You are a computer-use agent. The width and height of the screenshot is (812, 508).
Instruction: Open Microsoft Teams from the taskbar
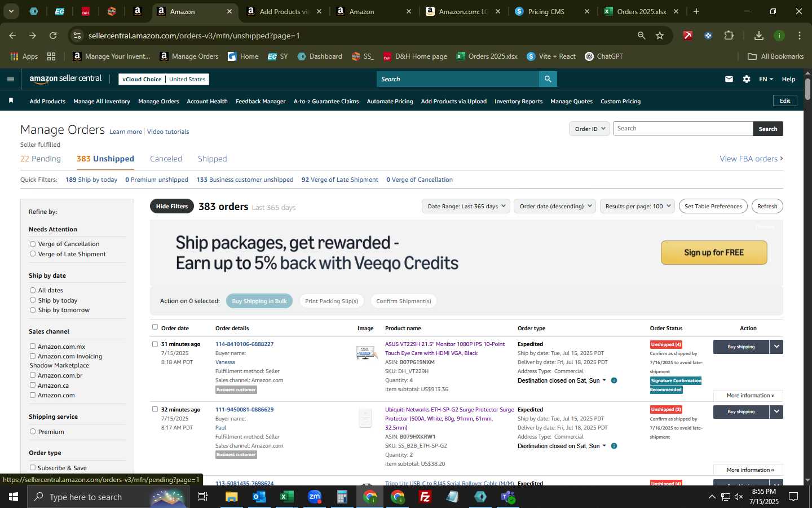pyautogui.click(x=508, y=497)
